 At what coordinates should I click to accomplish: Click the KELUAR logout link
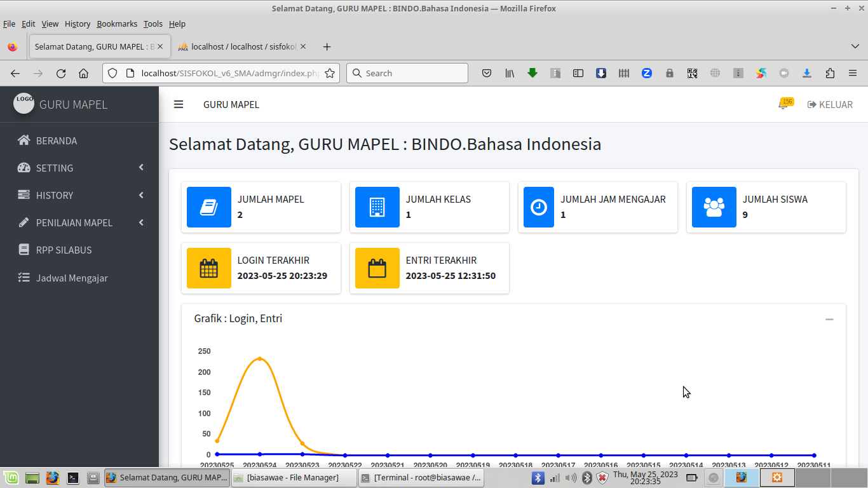pos(830,104)
